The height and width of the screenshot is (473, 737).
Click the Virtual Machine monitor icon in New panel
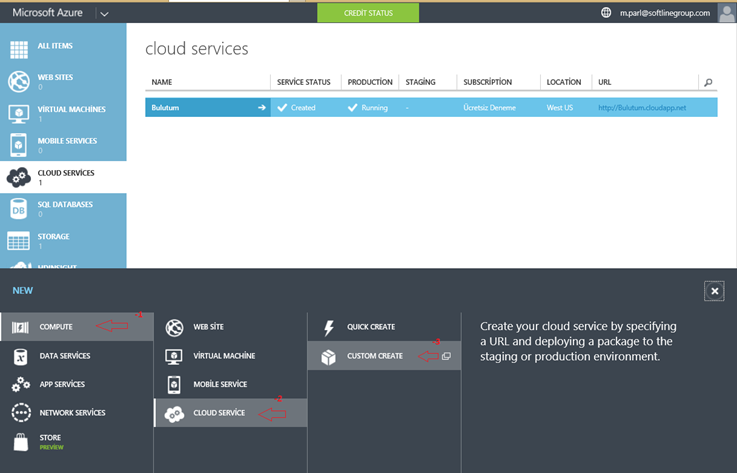(x=174, y=356)
